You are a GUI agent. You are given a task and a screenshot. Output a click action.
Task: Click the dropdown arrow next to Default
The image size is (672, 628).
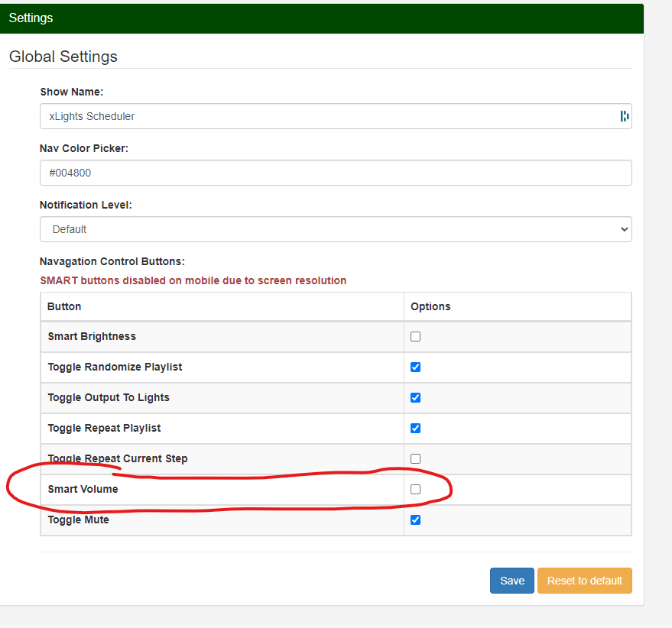click(625, 228)
